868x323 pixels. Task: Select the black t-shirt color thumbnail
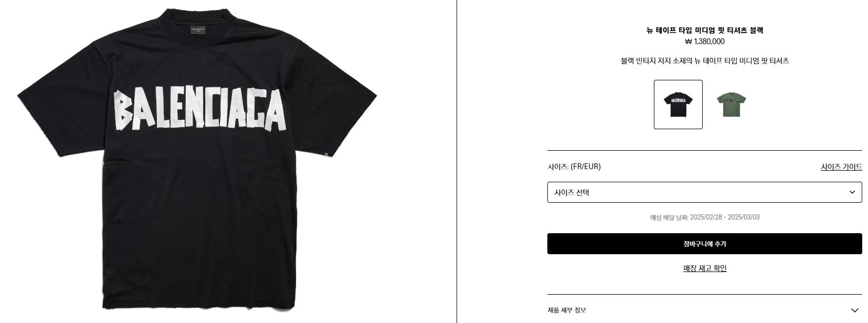pos(678,105)
